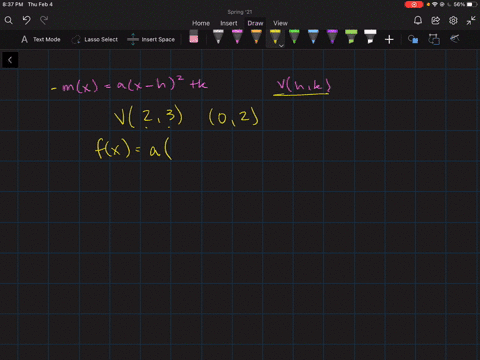Open the View tab
This screenshot has height=360, width=480.
pyautogui.click(x=280, y=23)
